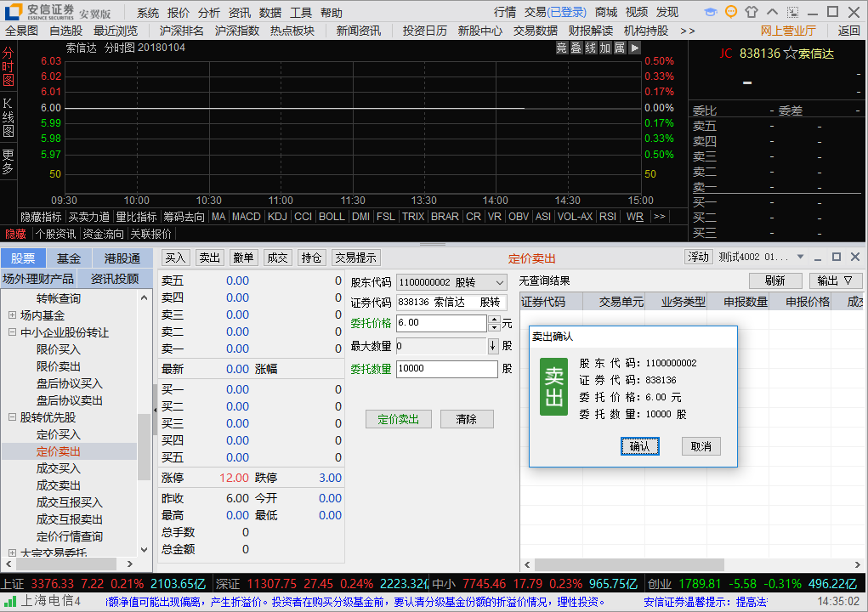The width and height of the screenshot is (868, 612).
Task: Toggle the 筹码去向 indicator
Action: (184, 217)
